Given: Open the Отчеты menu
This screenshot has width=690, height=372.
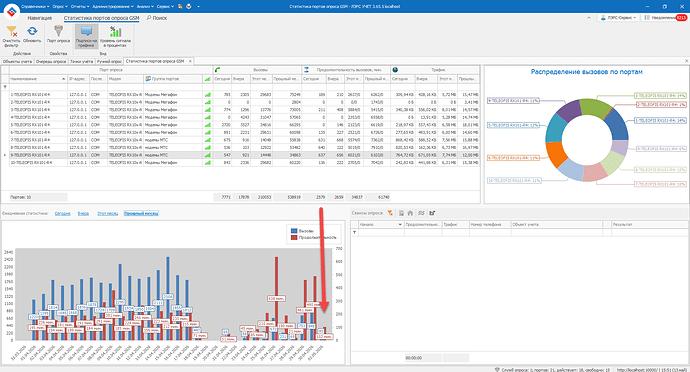Looking at the screenshot, I should 80,7.
